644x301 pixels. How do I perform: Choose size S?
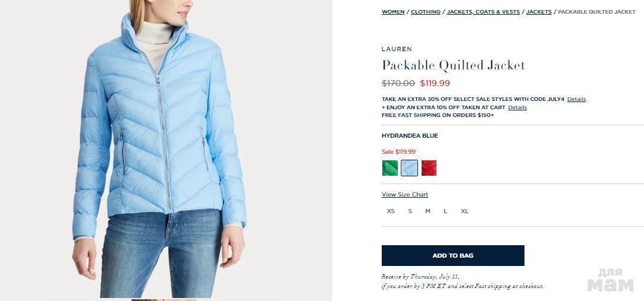point(410,211)
